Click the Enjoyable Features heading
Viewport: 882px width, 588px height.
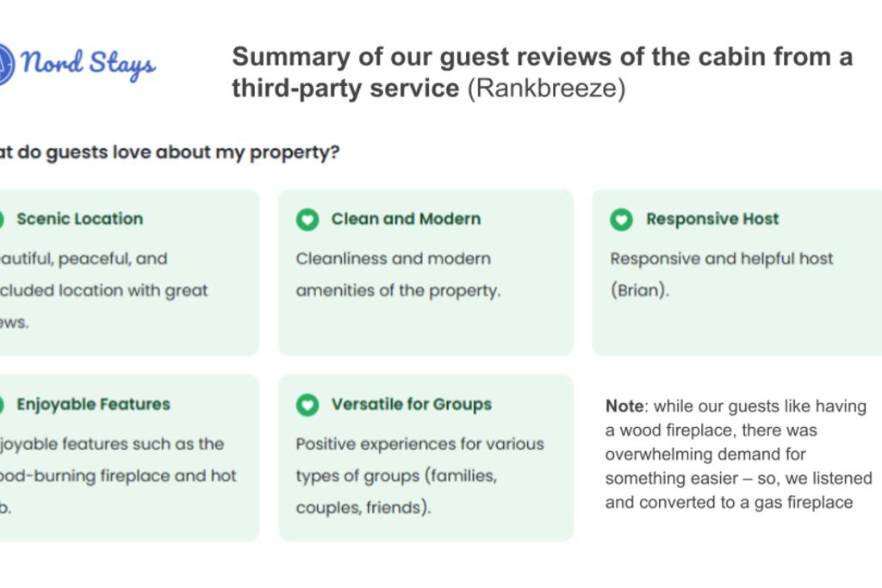[x=93, y=404]
